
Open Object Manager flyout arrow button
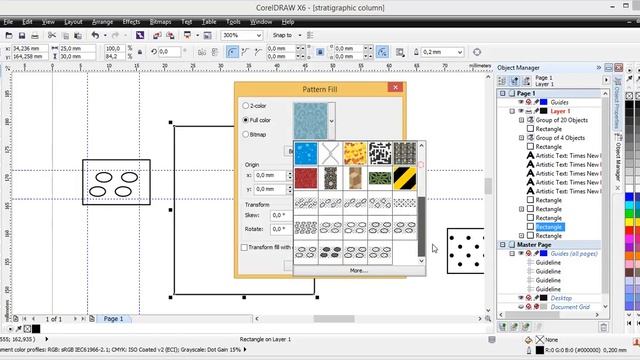point(606,80)
